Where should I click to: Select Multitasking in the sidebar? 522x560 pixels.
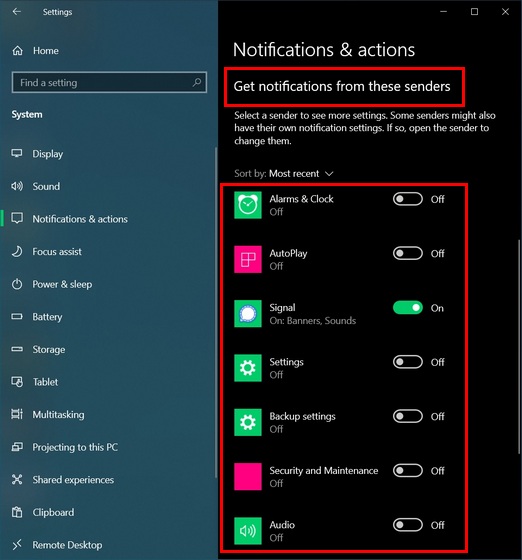click(58, 414)
